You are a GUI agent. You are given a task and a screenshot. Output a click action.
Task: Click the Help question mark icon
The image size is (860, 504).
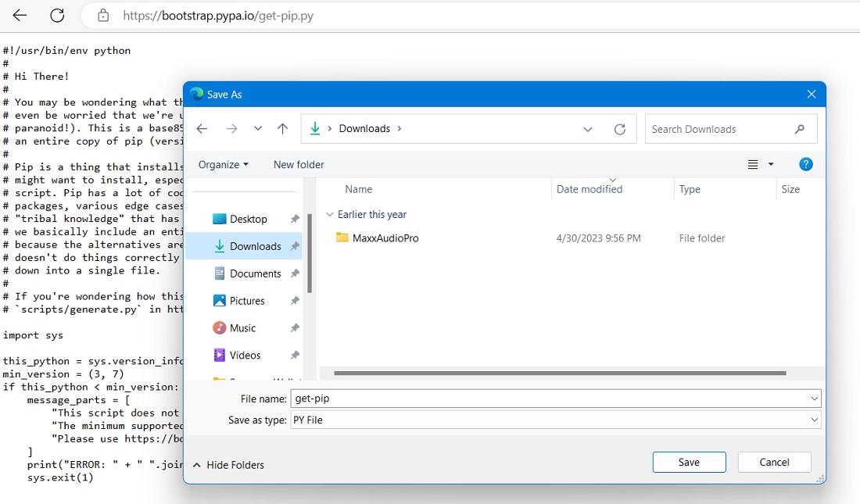pos(805,164)
